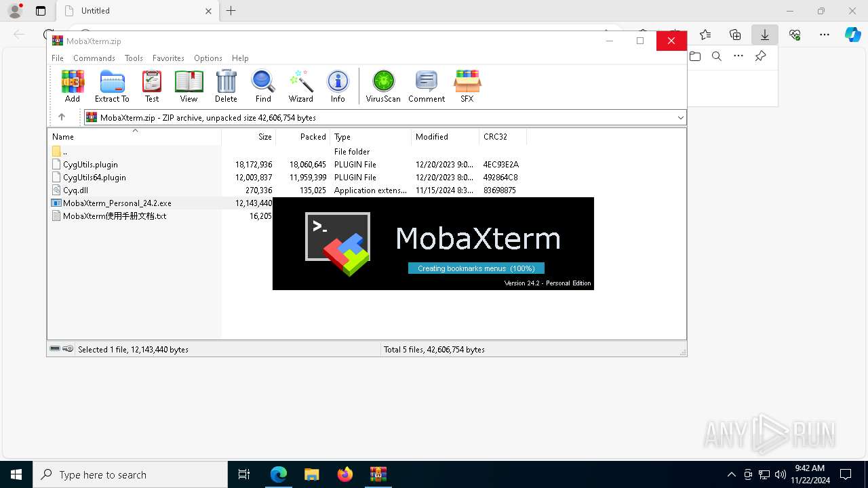Viewport: 868px width, 488px height.
Task: Click the MobaXterm splash logo
Action: tap(338, 244)
